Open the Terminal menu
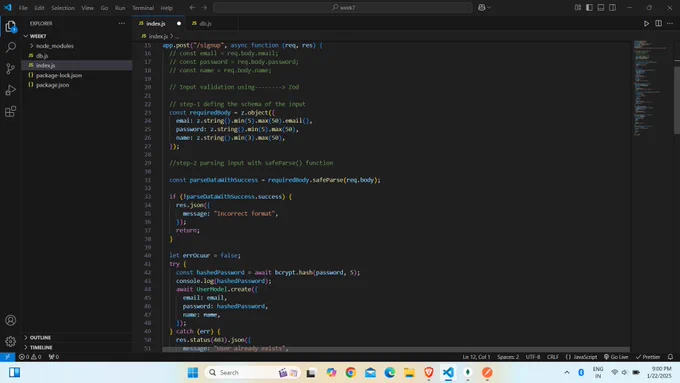Screen dimensions: 680x383 coord(143,8)
